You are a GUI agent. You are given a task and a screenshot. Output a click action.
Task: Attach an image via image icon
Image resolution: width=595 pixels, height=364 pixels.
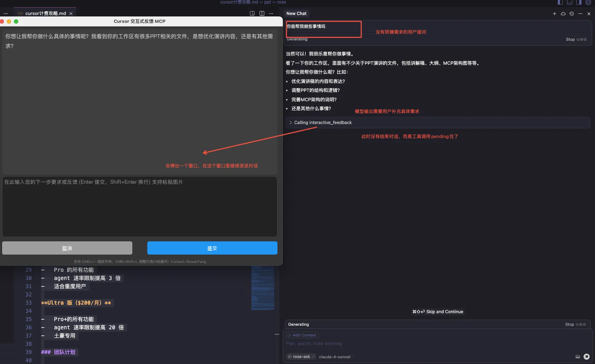point(578,356)
